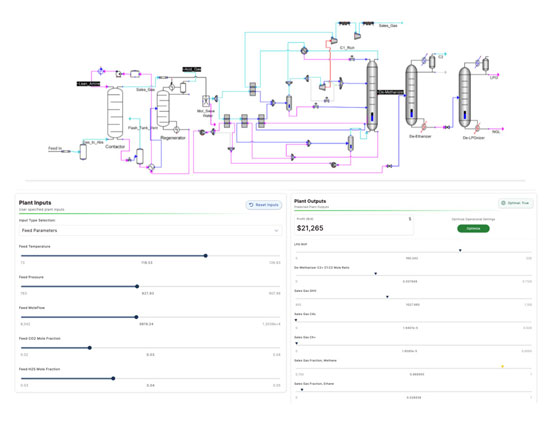The image size is (550, 425).
Task: Select the Feed In inlet vessel
Action: [83, 152]
